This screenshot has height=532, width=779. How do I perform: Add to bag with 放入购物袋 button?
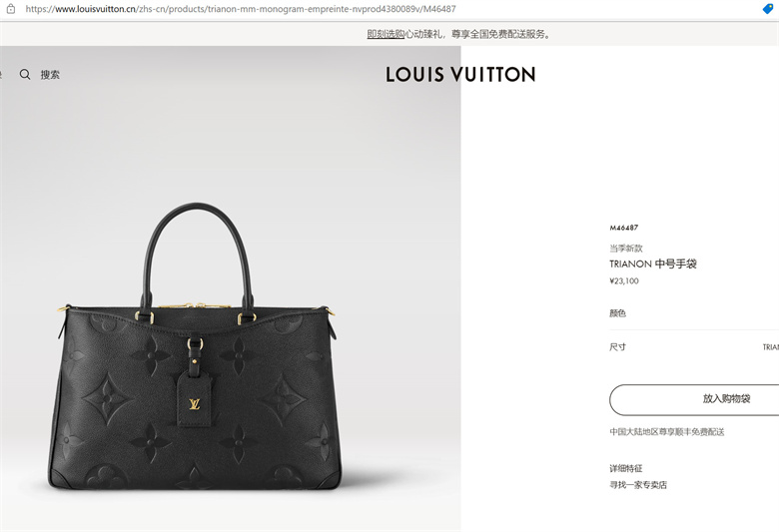coord(694,399)
